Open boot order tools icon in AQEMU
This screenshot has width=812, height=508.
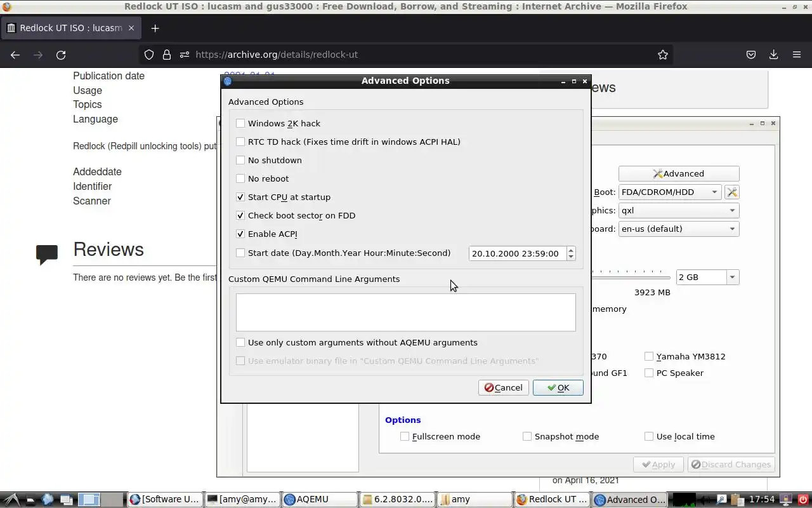[731, 192]
